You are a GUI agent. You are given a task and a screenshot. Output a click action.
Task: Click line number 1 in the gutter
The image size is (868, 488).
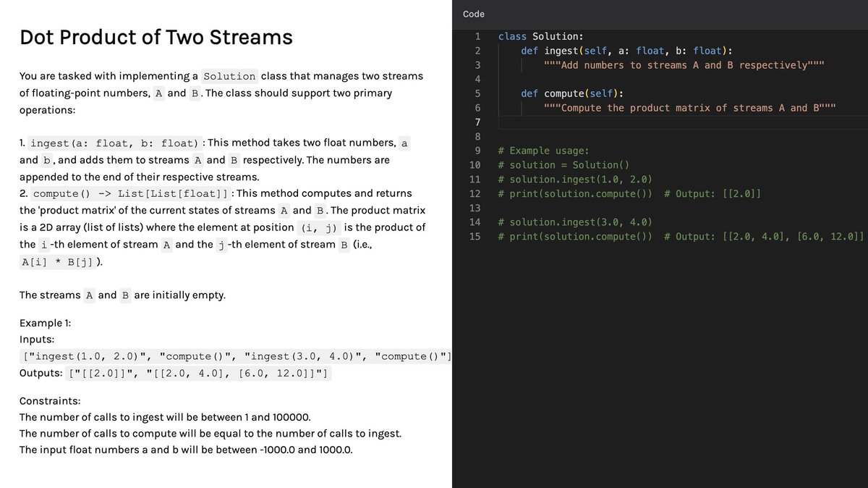click(x=477, y=36)
